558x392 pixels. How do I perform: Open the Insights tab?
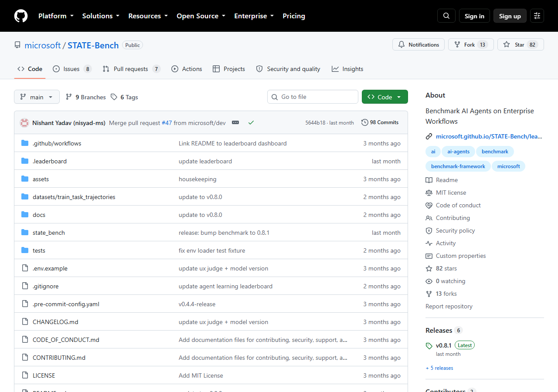tap(347, 69)
